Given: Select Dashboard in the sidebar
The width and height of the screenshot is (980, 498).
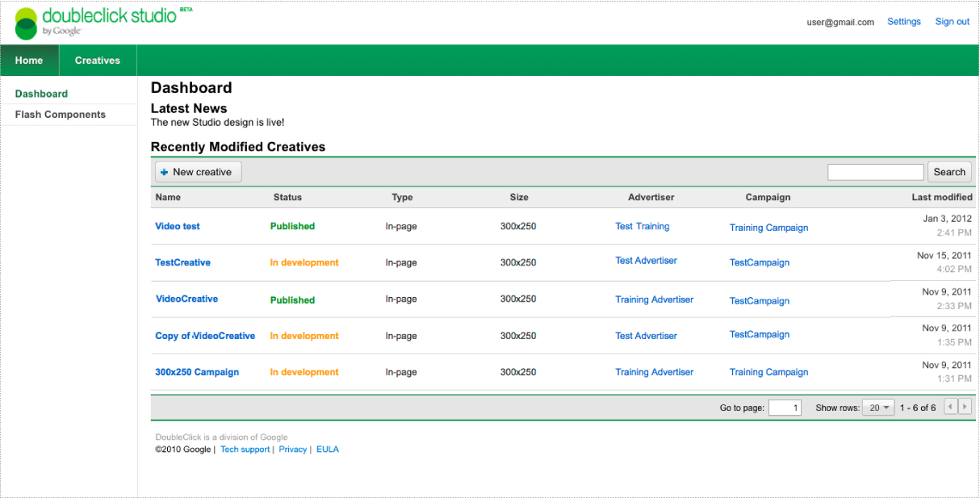Looking at the screenshot, I should pos(42,94).
